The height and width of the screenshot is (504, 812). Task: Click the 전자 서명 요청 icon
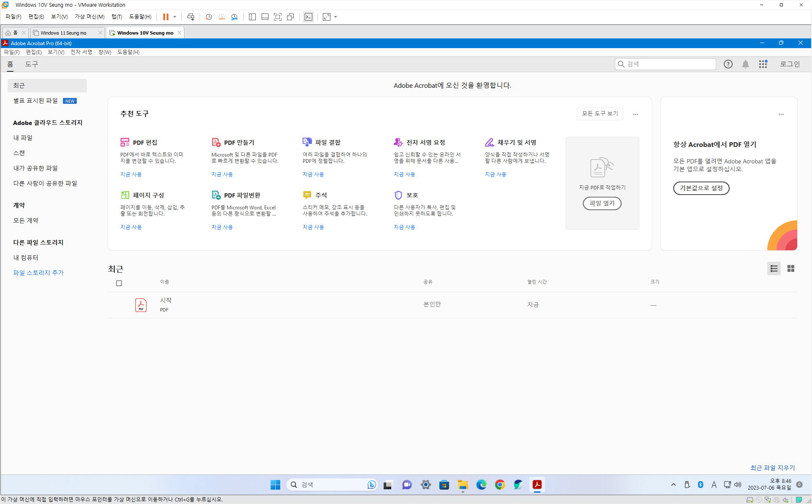coord(398,142)
